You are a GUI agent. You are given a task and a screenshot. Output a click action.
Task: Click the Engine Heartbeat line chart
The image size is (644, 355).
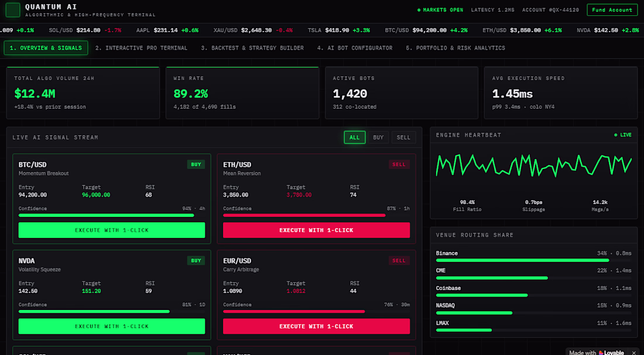coord(533,165)
